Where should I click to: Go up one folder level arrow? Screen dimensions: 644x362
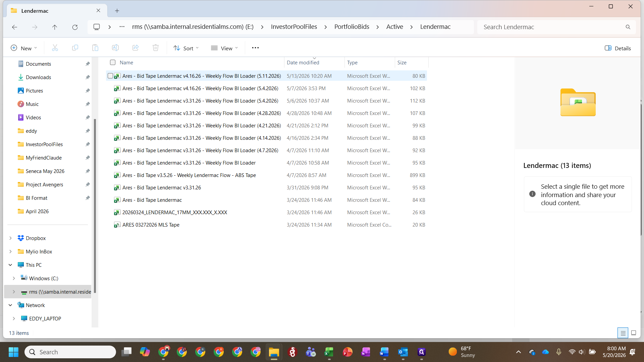55,27
